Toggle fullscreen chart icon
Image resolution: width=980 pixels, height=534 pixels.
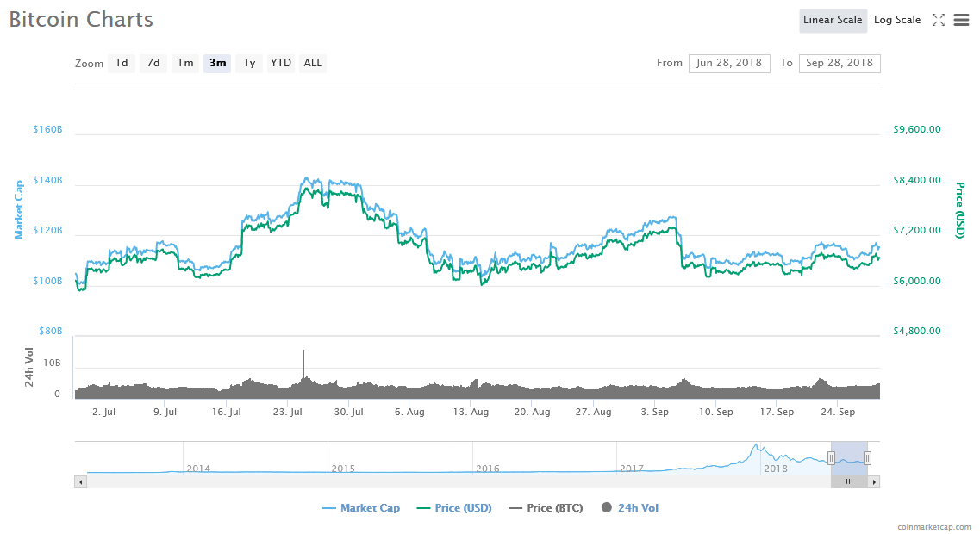(x=938, y=20)
